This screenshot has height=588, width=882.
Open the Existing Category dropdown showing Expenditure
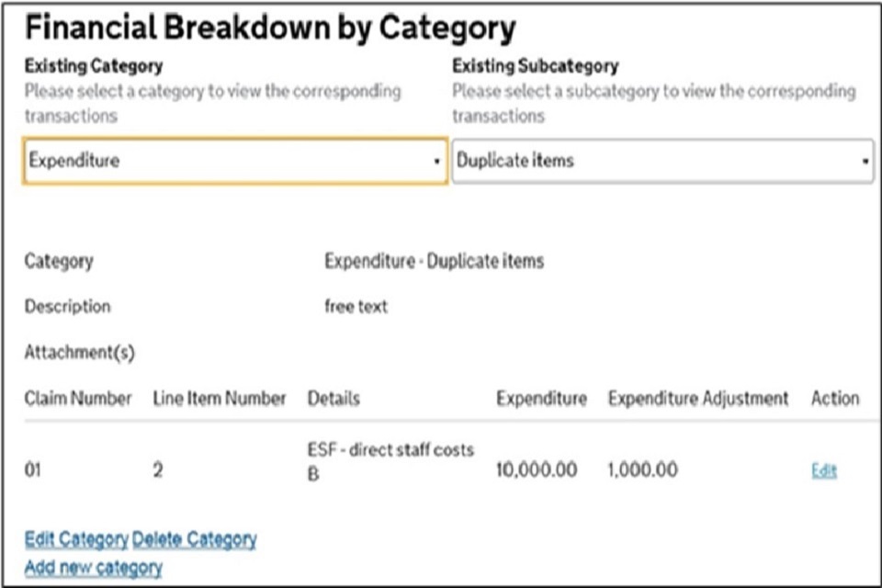coord(235,161)
